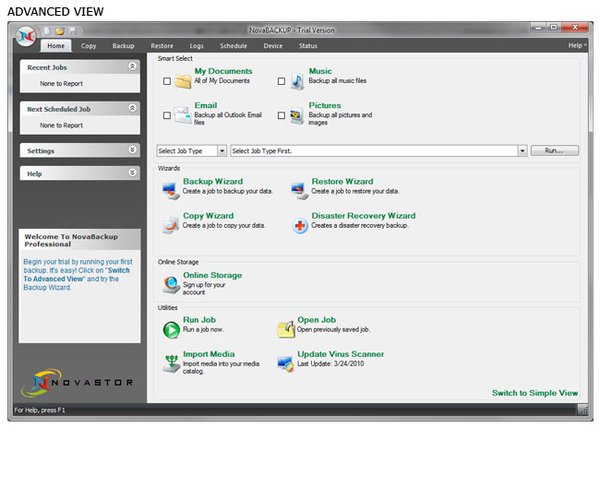Click None to Report under Next Scheduled Job
The width and height of the screenshot is (600, 488).
tap(61, 125)
